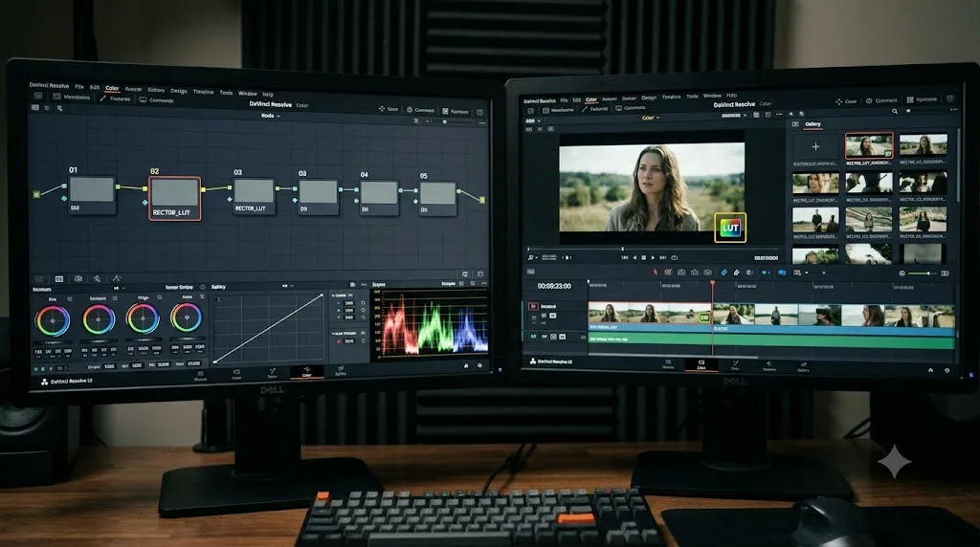Open the three-dots options above the node graph

pyautogui.click(x=482, y=123)
